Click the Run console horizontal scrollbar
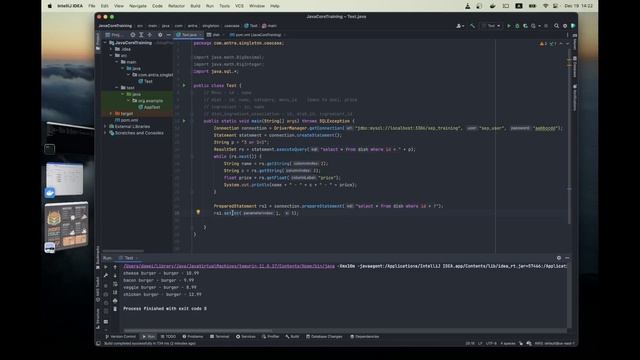Viewport: 640px width, 360px height. click(x=198, y=331)
